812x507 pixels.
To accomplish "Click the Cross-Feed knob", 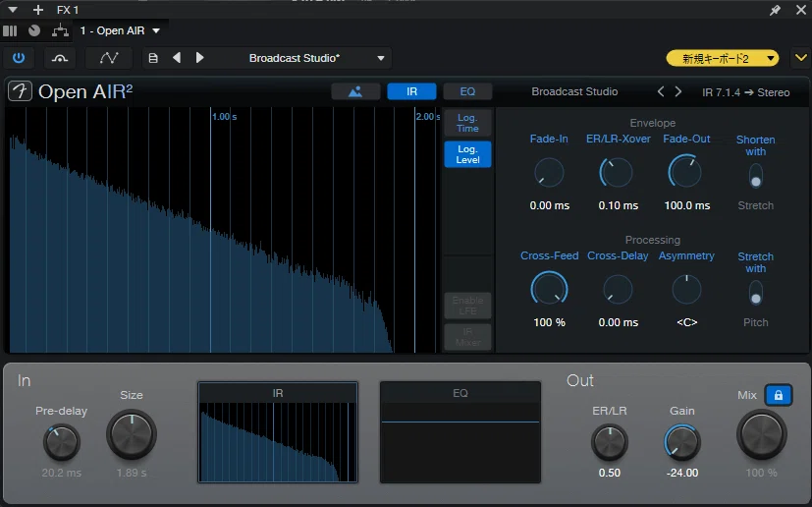I will pos(549,289).
